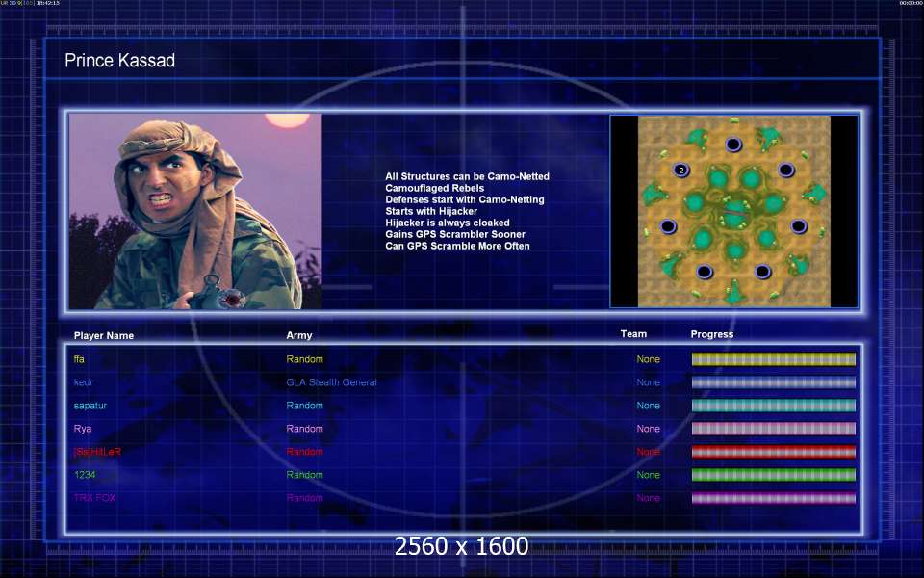Select start position marker numbered 2 on map
This screenshot has width=924, height=578.
681,171
